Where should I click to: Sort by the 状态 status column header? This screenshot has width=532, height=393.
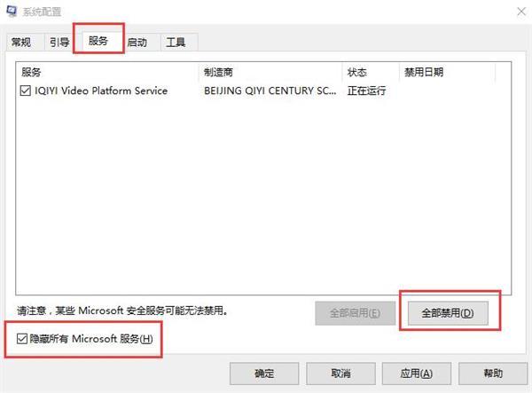point(371,72)
